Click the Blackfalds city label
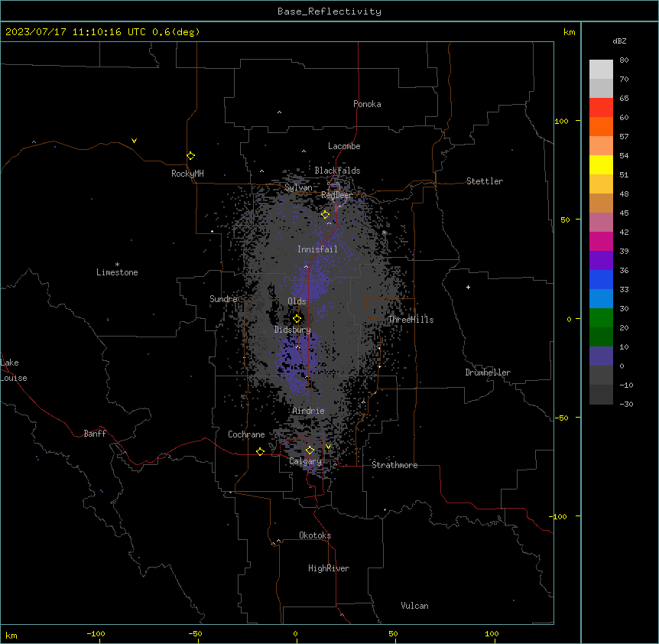This screenshot has width=659, height=644. tap(337, 171)
